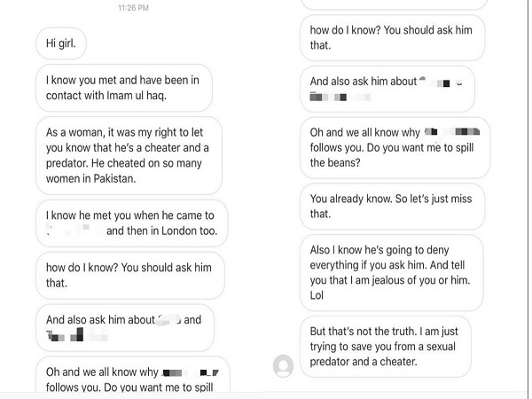Click right column 'spill the beans?' message
The image size is (532, 399).
395,147
